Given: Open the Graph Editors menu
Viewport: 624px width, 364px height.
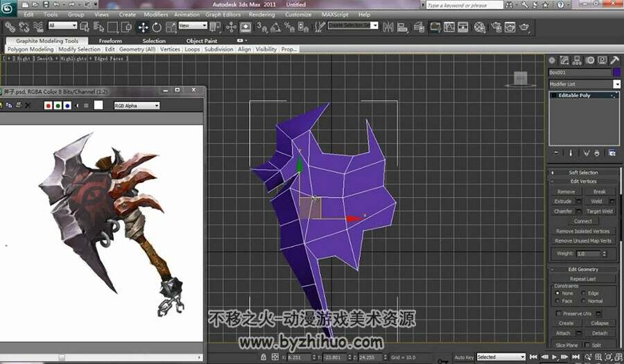Looking at the screenshot, I should click(x=223, y=15).
